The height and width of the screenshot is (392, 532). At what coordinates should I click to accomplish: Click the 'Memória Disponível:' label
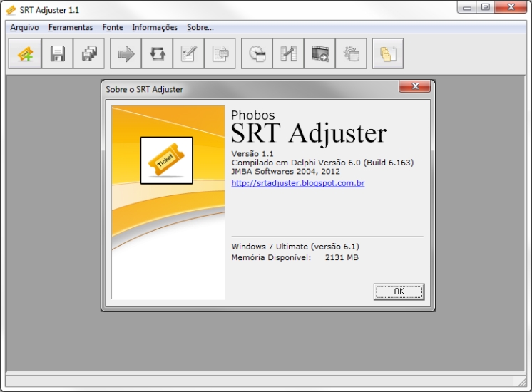(271, 257)
